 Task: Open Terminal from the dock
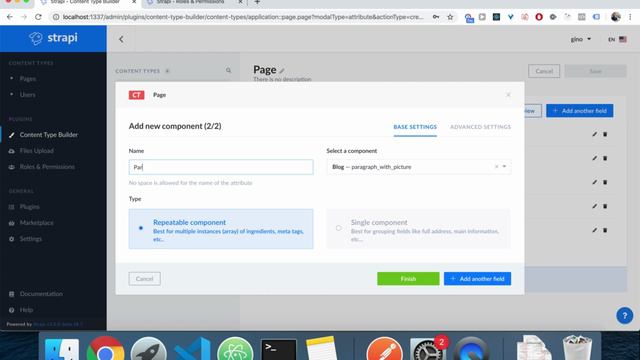tap(279, 349)
